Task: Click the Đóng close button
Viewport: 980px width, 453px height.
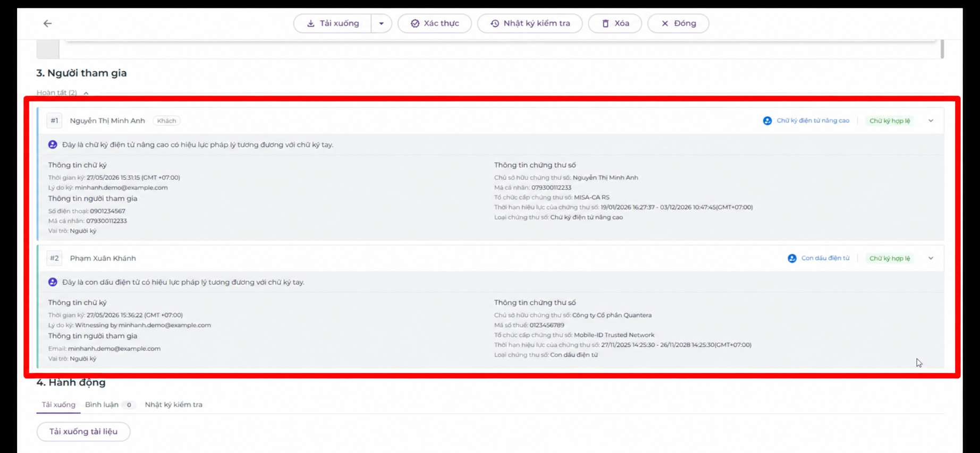Action: coord(678,23)
